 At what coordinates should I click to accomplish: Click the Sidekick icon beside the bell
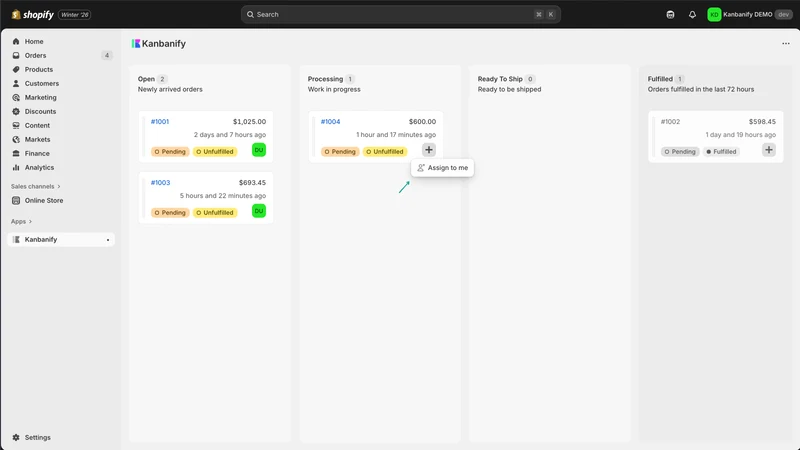670,14
